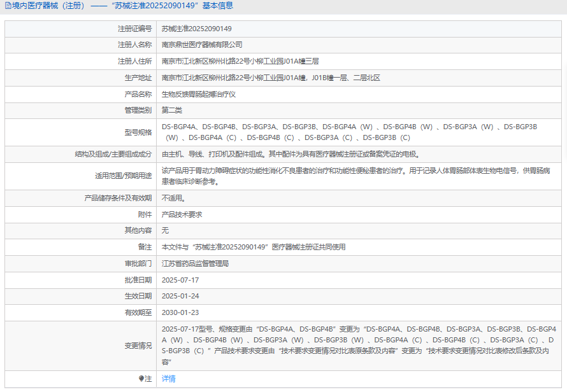Click the 有效期至 label
The height and width of the screenshot is (392, 567).
138,312
